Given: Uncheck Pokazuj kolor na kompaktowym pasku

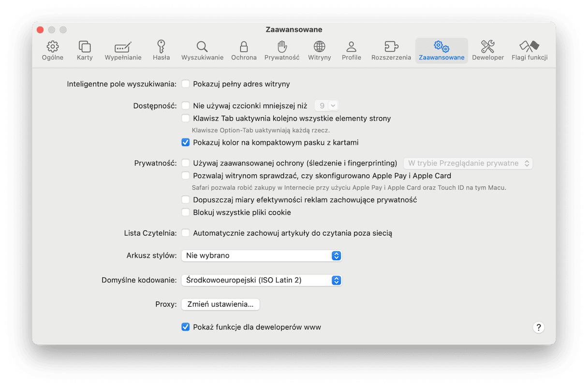Looking at the screenshot, I should click(x=185, y=143).
